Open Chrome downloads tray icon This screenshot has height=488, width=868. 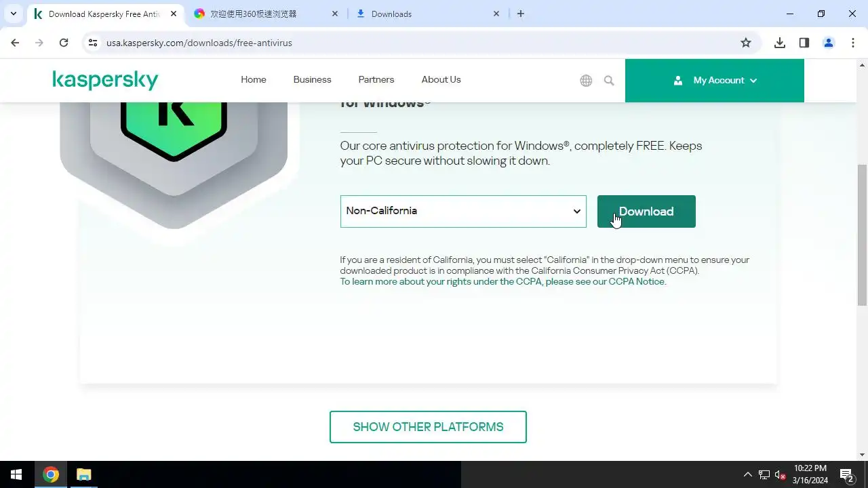780,43
